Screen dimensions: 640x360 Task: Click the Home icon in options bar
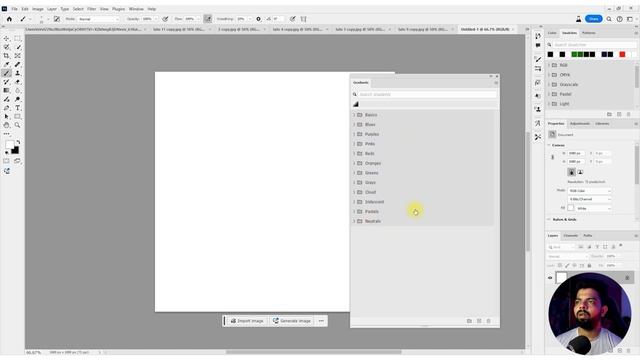pos(9,19)
